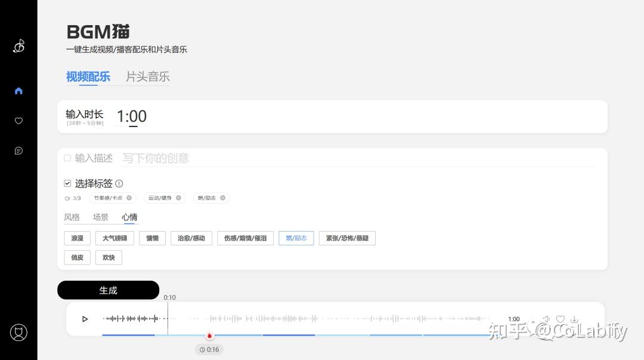Click the 1:00 duration input field
Screen dimensions: 644x360
tap(131, 116)
